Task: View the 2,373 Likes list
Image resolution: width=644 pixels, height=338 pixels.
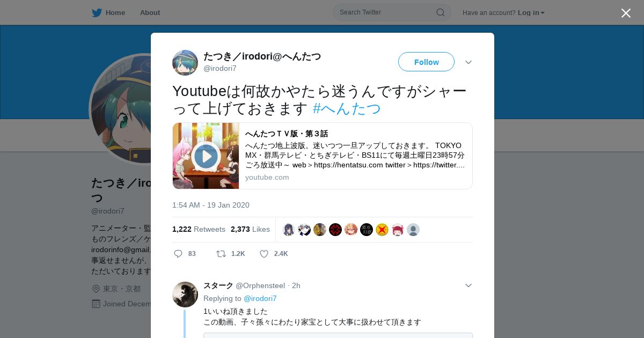Action: point(250,229)
